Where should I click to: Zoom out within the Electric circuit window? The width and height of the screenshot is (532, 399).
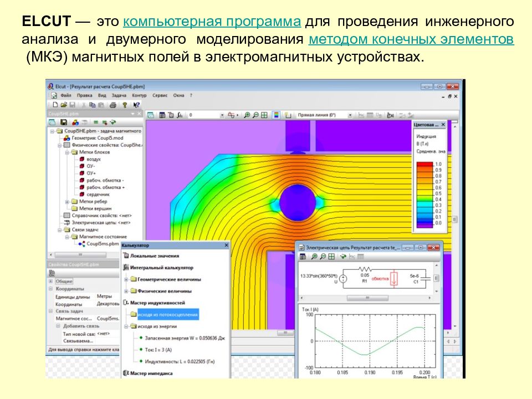pyautogui.click(x=323, y=257)
